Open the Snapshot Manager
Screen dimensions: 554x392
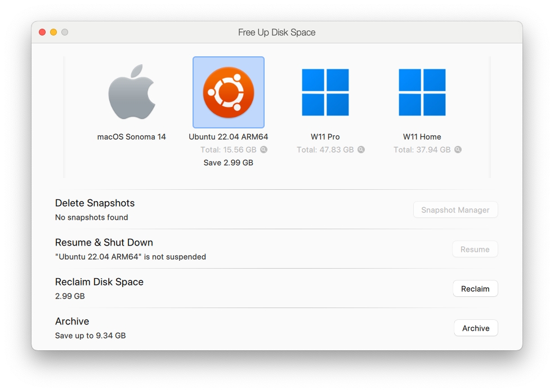pyautogui.click(x=455, y=210)
